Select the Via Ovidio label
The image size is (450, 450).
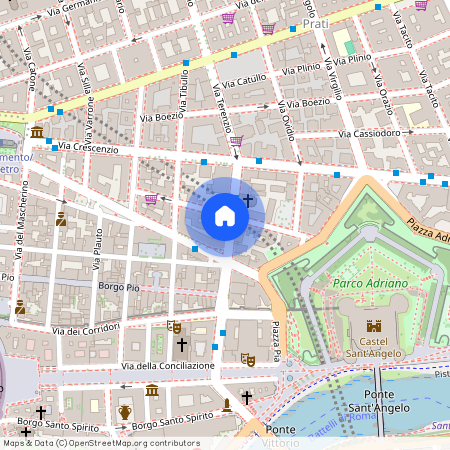pyautogui.click(x=287, y=120)
